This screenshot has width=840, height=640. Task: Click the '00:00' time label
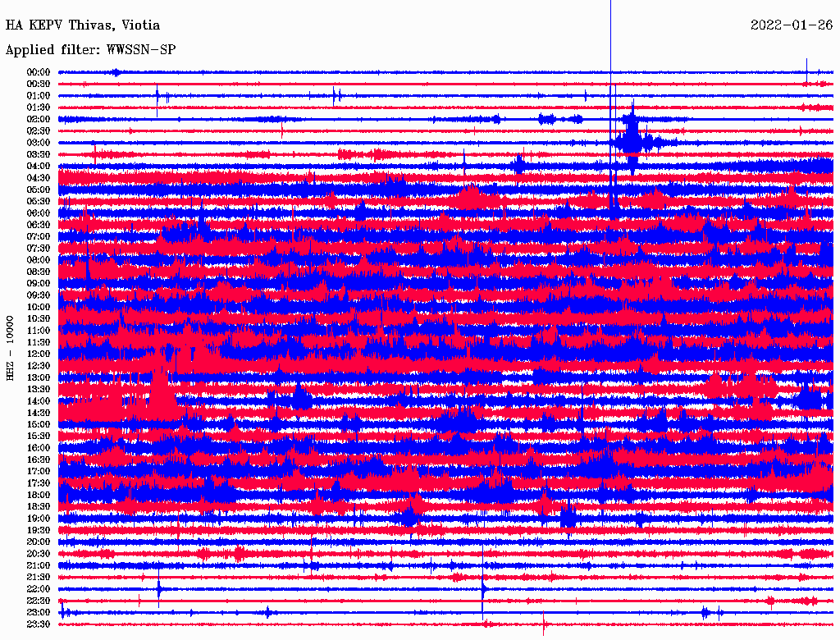pyautogui.click(x=39, y=72)
